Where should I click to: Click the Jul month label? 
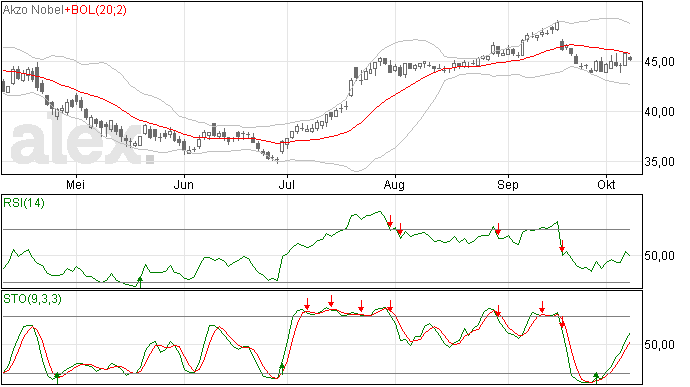tap(286, 184)
